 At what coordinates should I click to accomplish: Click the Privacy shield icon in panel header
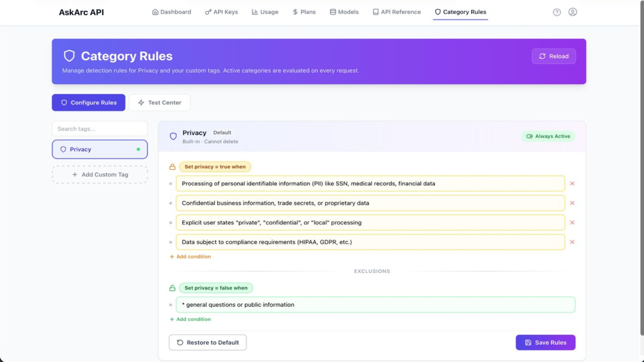(173, 136)
